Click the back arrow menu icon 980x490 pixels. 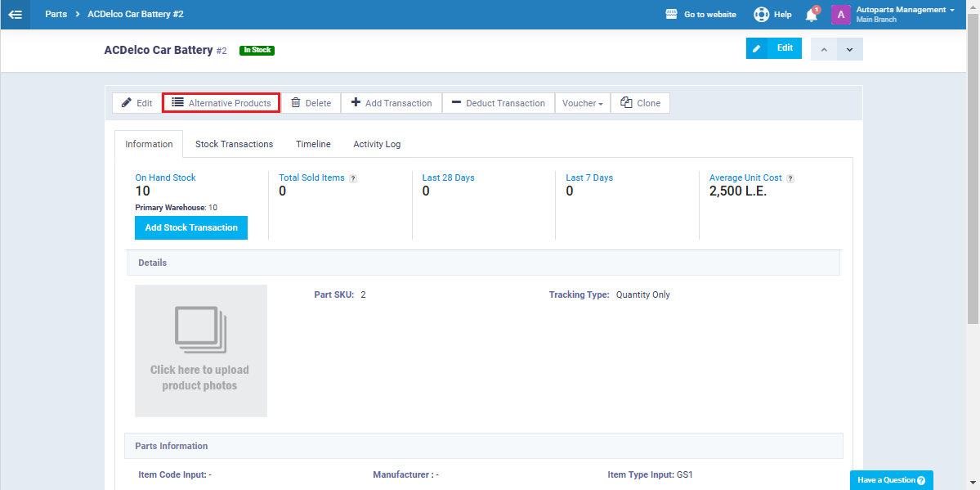click(15, 15)
